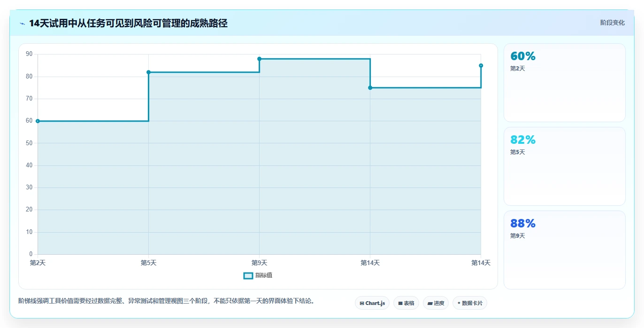Viewport: 644px width, 328px height.
Task: Click the 表格 tag icon
Action: (400, 304)
